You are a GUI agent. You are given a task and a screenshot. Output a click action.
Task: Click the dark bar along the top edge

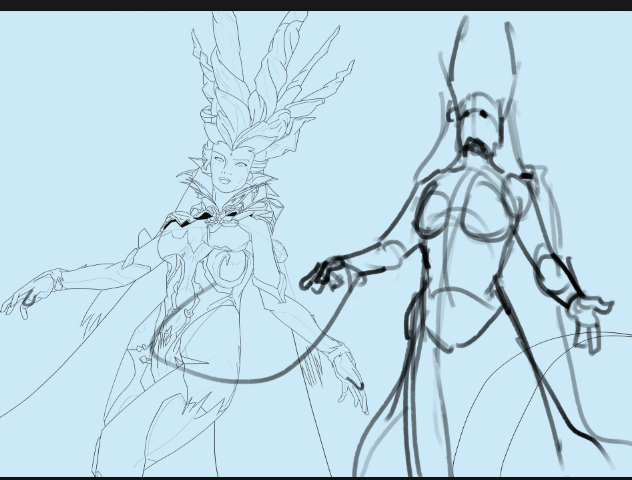316,5
